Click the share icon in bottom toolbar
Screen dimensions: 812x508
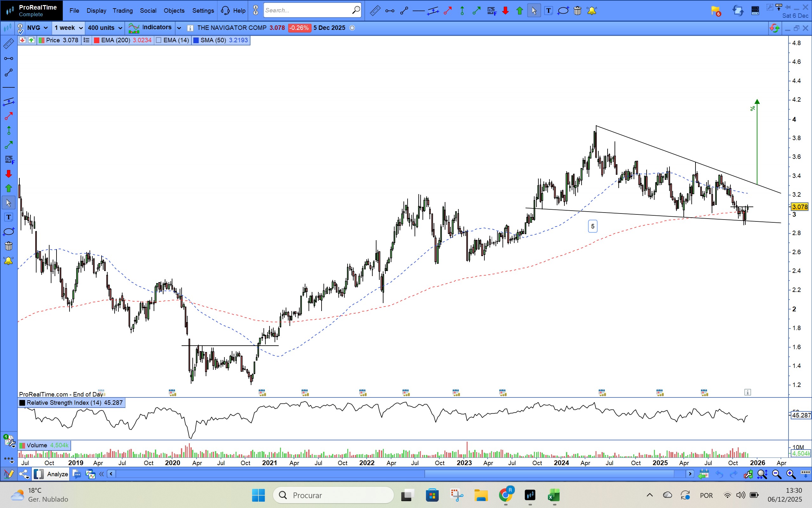(24, 474)
